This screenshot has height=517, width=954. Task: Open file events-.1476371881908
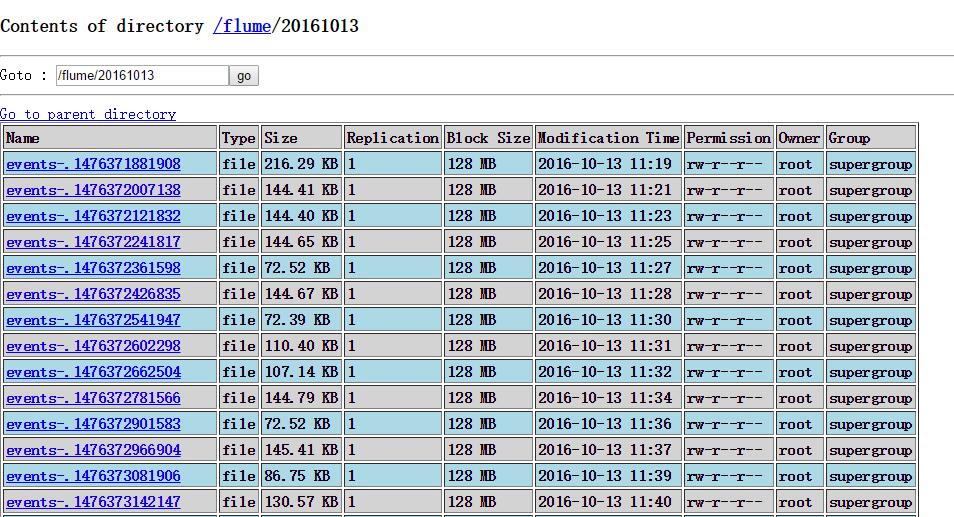click(93, 164)
